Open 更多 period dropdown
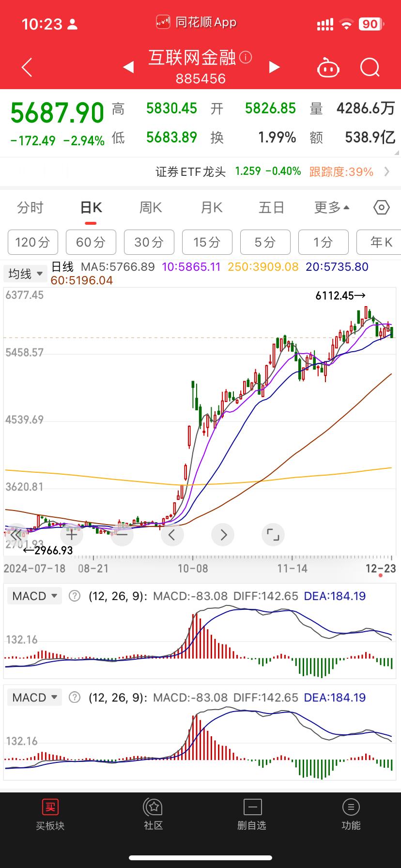The height and width of the screenshot is (868, 401). pos(332,207)
